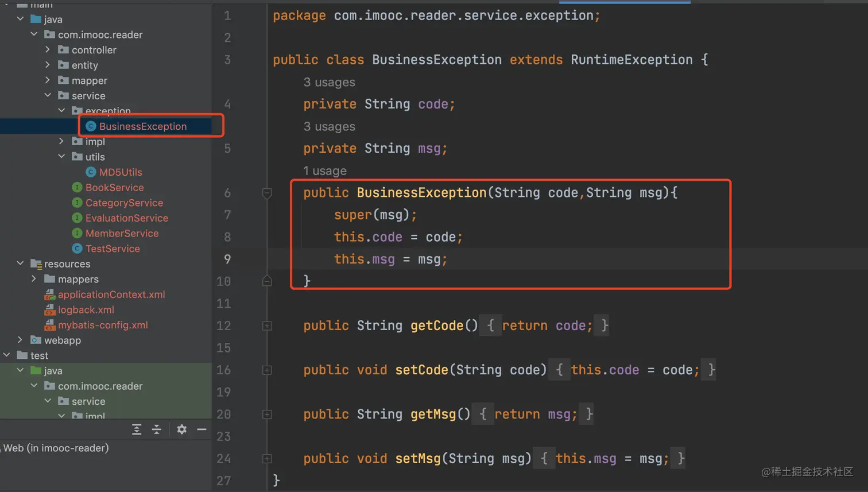
Task: Click the 'Web (in imooc-reader)' entry
Action: (x=56, y=448)
